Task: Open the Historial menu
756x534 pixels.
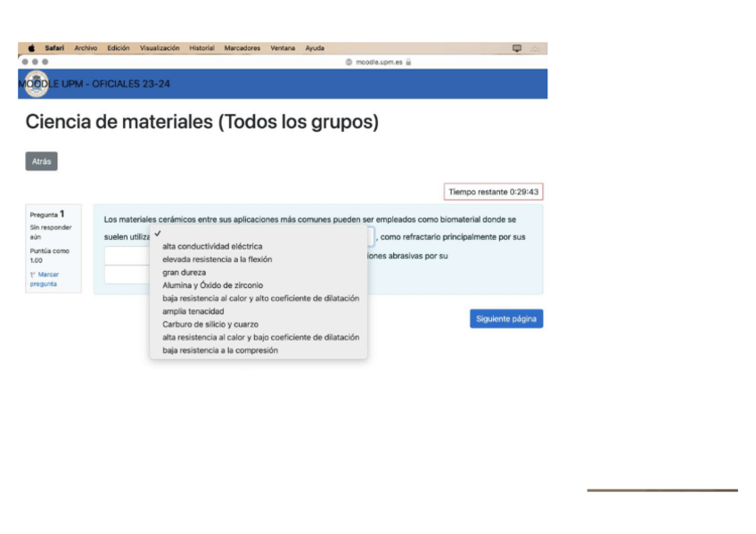Action: pyautogui.click(x=202, y=48)
